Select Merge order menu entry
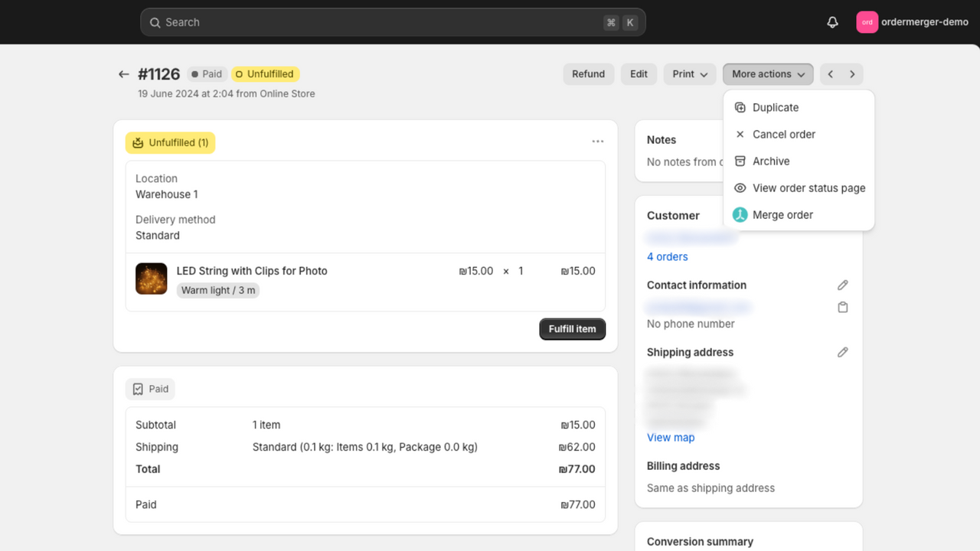Image resolution: width=980 pixels, height=551 pixels. tap(799, 214)
